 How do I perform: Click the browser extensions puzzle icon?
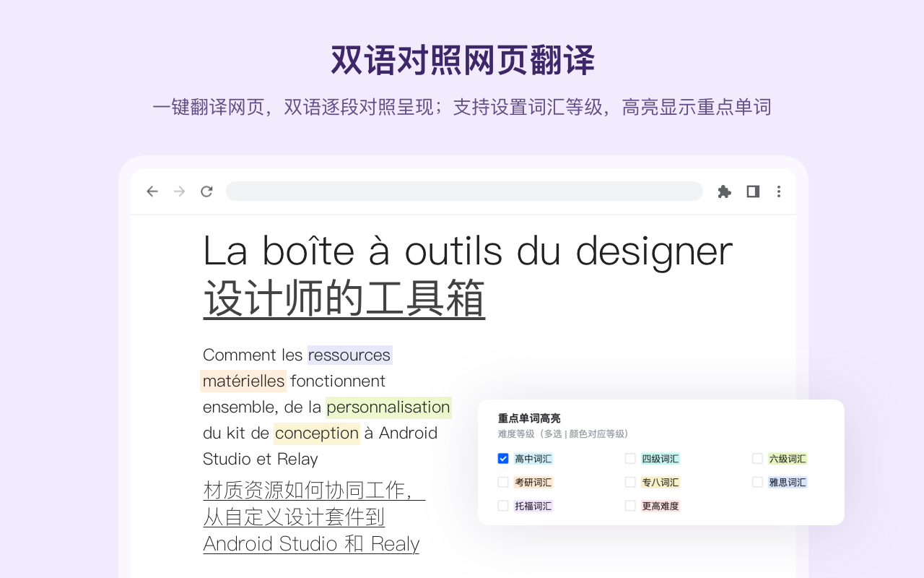coord(724,191)
